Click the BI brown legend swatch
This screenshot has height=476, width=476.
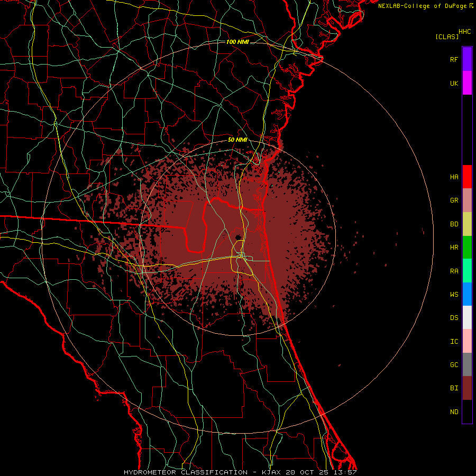(x=467, y=388)
